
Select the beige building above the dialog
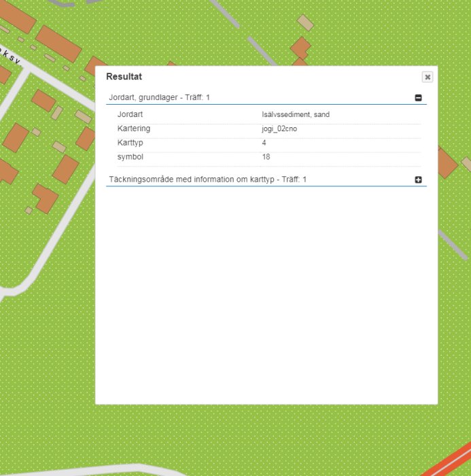305,22
